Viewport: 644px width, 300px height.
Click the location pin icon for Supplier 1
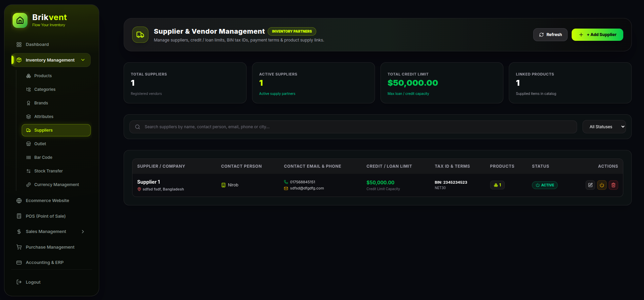tap(139, 189)
